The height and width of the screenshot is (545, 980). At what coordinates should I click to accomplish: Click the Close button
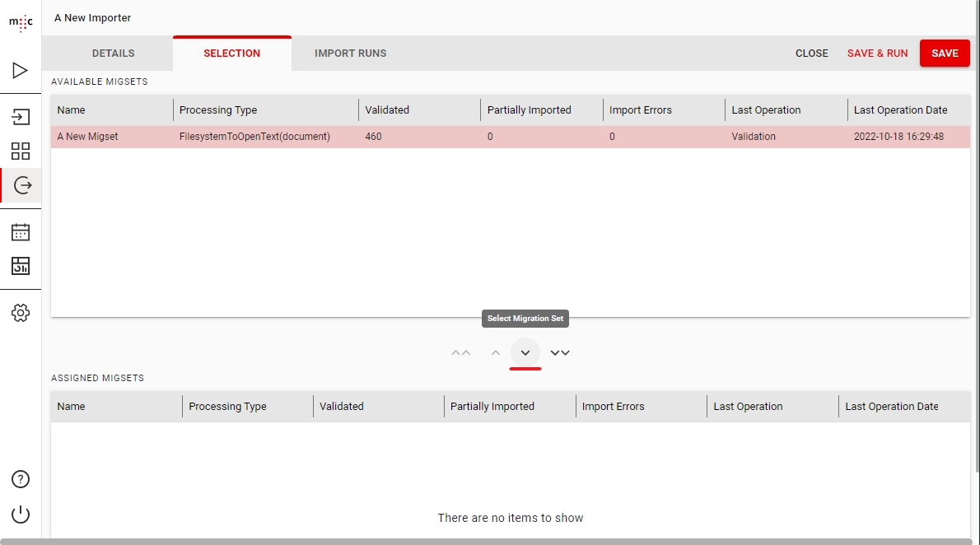811,54
